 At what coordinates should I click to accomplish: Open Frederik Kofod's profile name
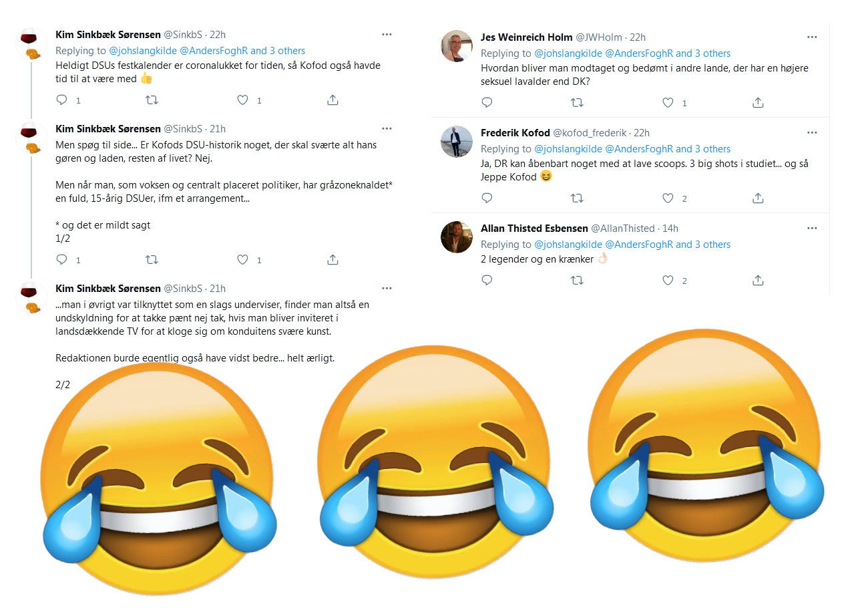point(515,133)
